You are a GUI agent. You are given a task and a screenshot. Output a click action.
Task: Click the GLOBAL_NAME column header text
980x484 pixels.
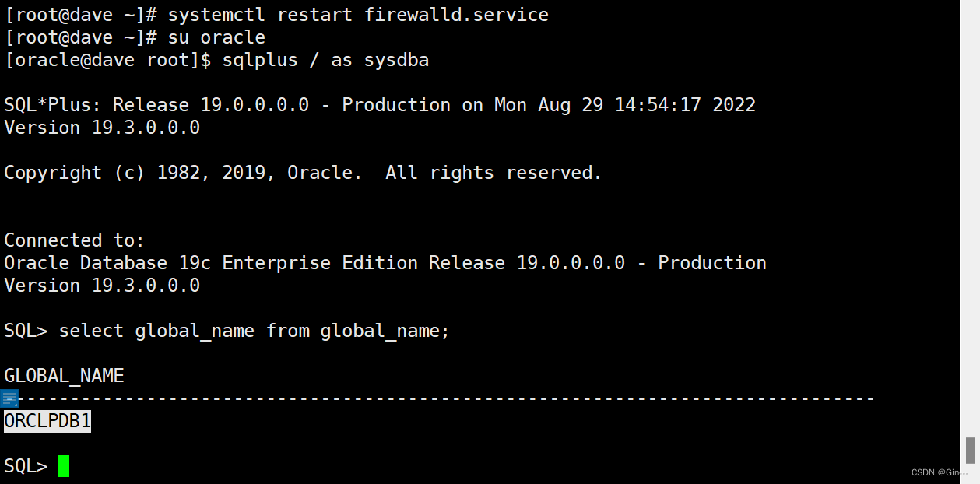(64, 376)
